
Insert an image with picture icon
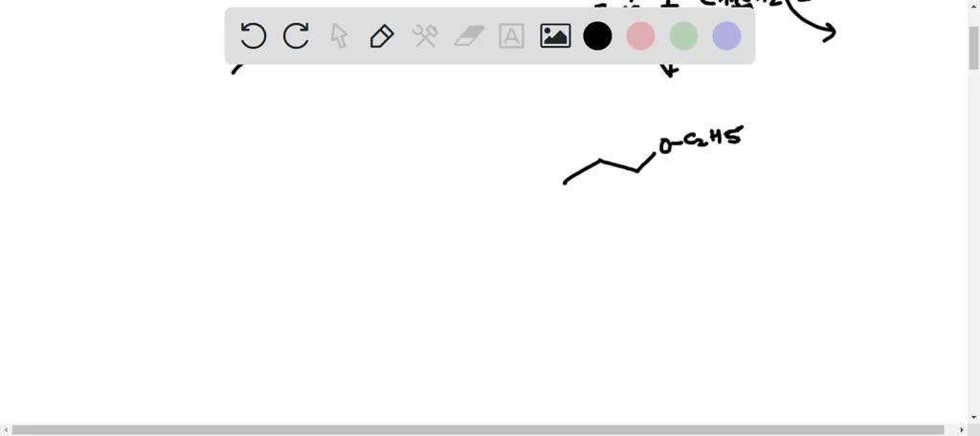pyautogui.click(x=555, y=36)
